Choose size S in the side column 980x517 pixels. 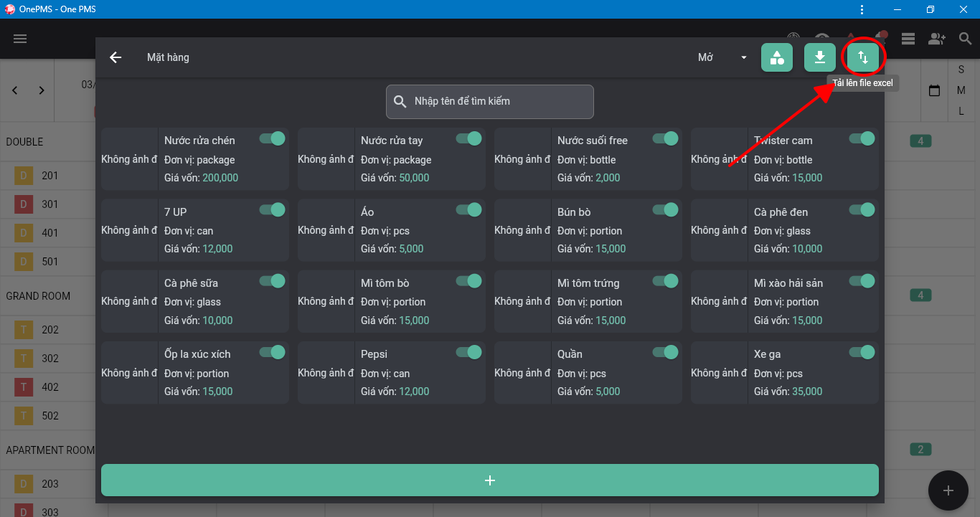tap(961, 70)
